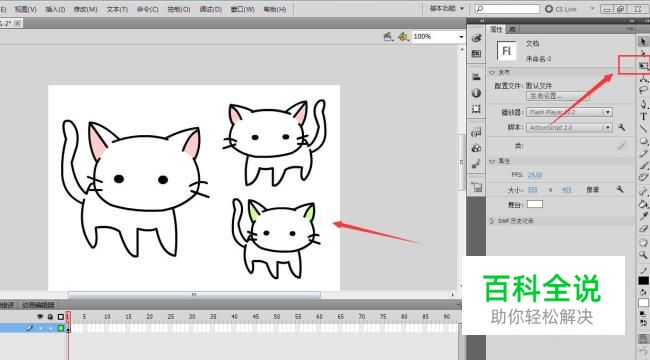Open the 调试(D) menu

pos(211,9)
